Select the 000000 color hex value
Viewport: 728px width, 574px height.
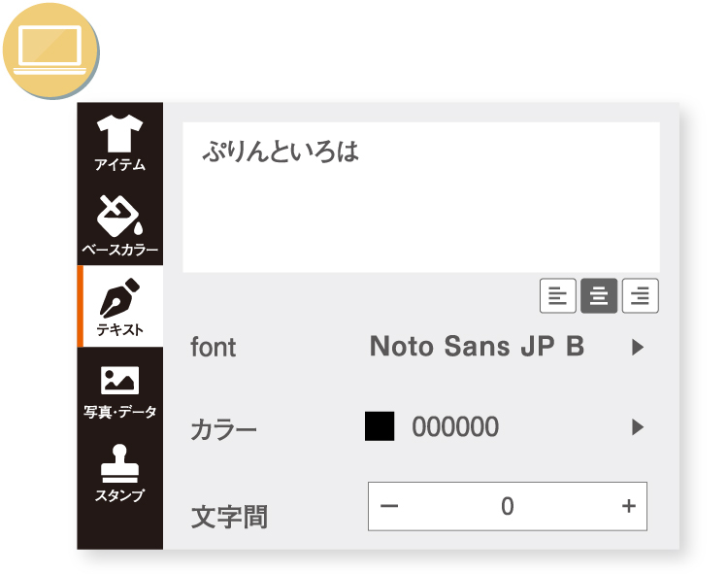(x=455, y=426)
